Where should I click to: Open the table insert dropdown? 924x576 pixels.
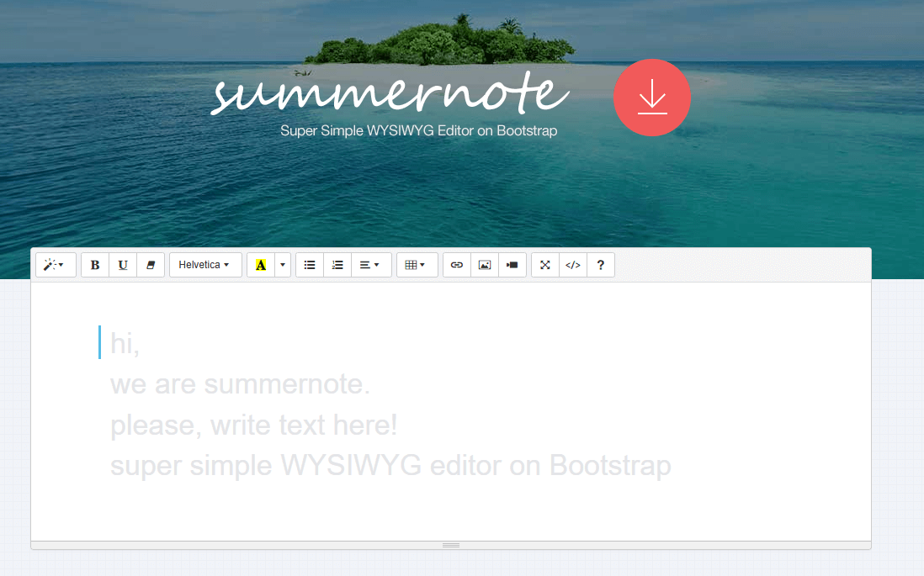click(x=417, y=265)
